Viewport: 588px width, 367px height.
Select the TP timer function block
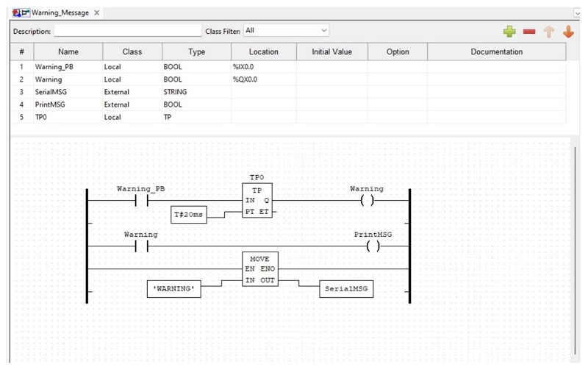pyautogui.click(x=257, y=200)
